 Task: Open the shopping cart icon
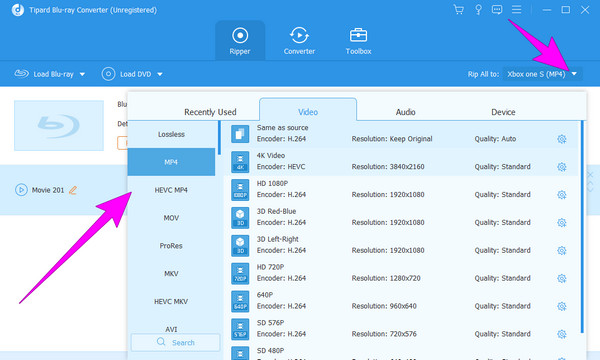[458, 10]
